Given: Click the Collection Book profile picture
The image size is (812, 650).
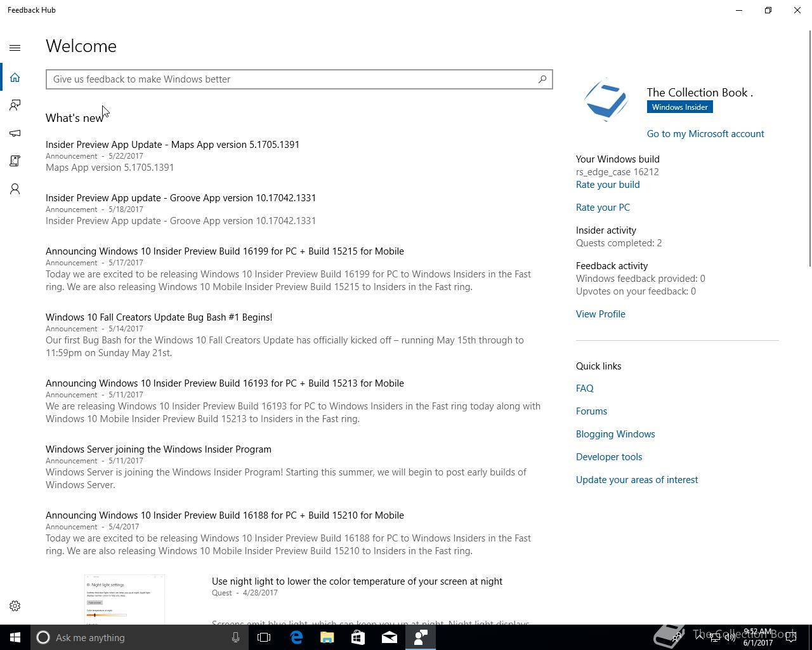Looking at the screenshot, I should click(606, 100).
